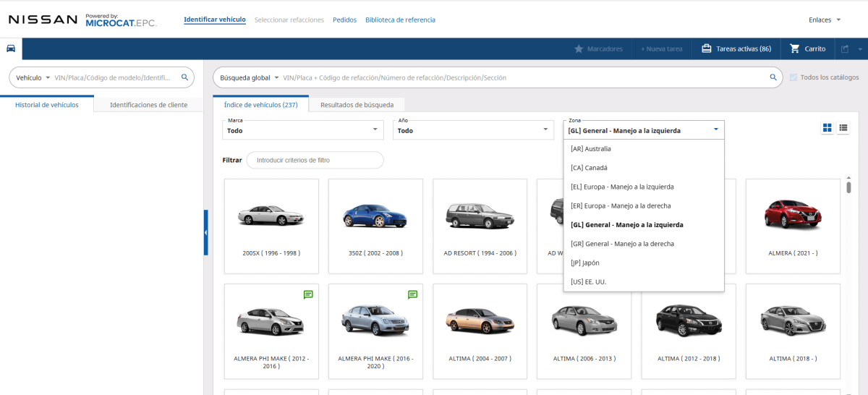This screenshot has width=868, height=395.
Task: Click the car icon in the blue toolbar
Action: pyautogui.click(x=11, y=48)
